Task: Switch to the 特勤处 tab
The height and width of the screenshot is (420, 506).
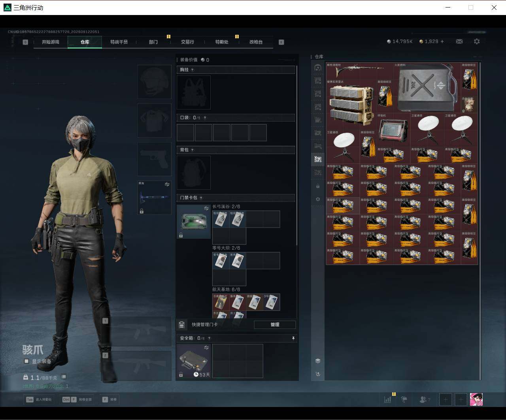Action: [222, 42]
